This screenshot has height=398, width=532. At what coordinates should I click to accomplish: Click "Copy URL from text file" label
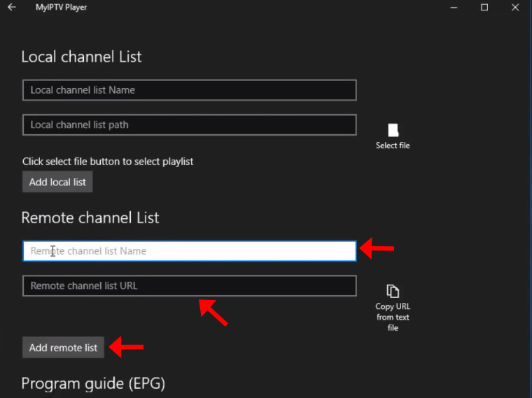pyautogui.click(x=393, y=317)
